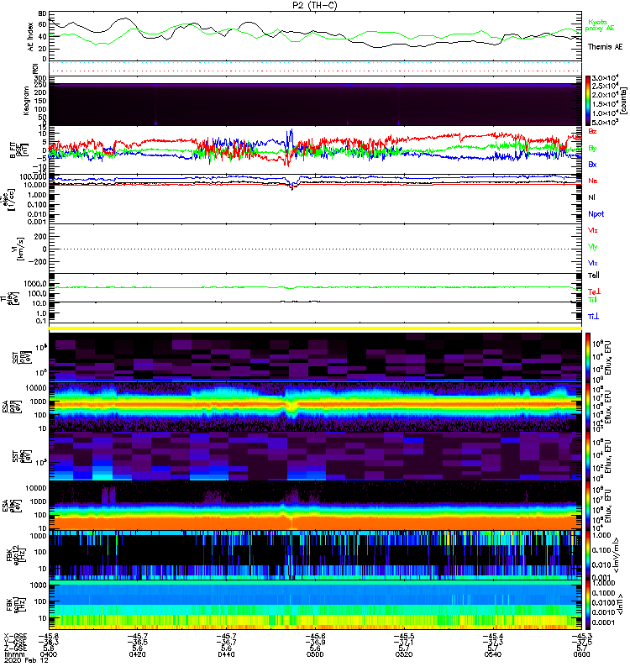This screenshot has height=672, width=630.
Task: Click the ESA electrons Eflux color bar
Action: (x=588, y=506)
